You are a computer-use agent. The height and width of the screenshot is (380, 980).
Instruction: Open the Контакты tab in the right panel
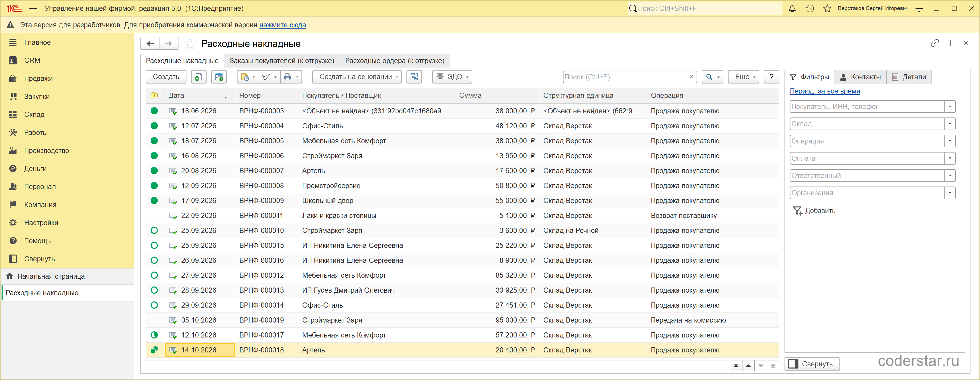tap(860, 77)
